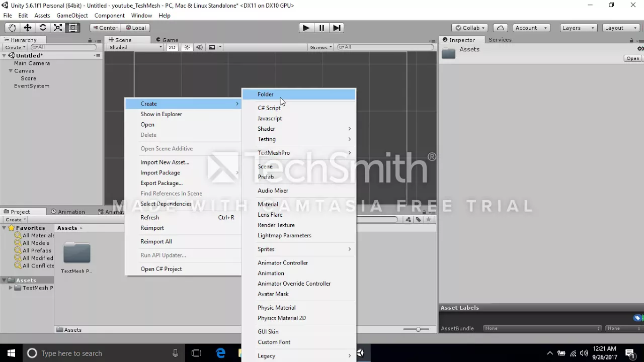Choose Material in the Create submenu
The image size is (644, 362).
tap(299, 204)
